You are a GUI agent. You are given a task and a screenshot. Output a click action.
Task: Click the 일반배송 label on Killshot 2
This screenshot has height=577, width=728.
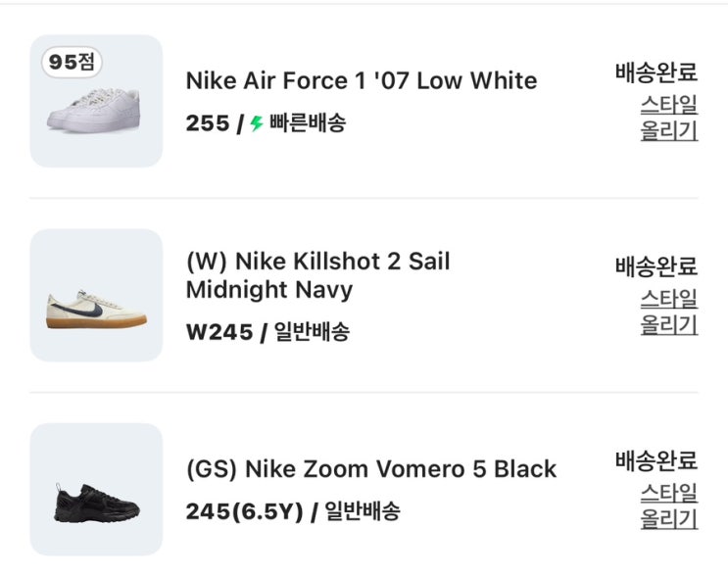[311, 332]
